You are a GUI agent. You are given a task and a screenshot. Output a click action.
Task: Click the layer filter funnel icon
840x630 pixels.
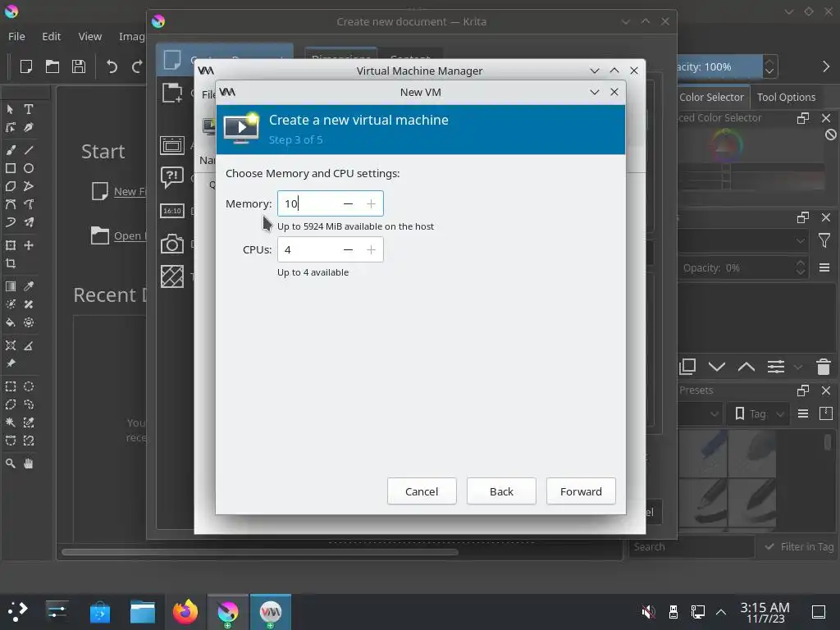[824, 240]
